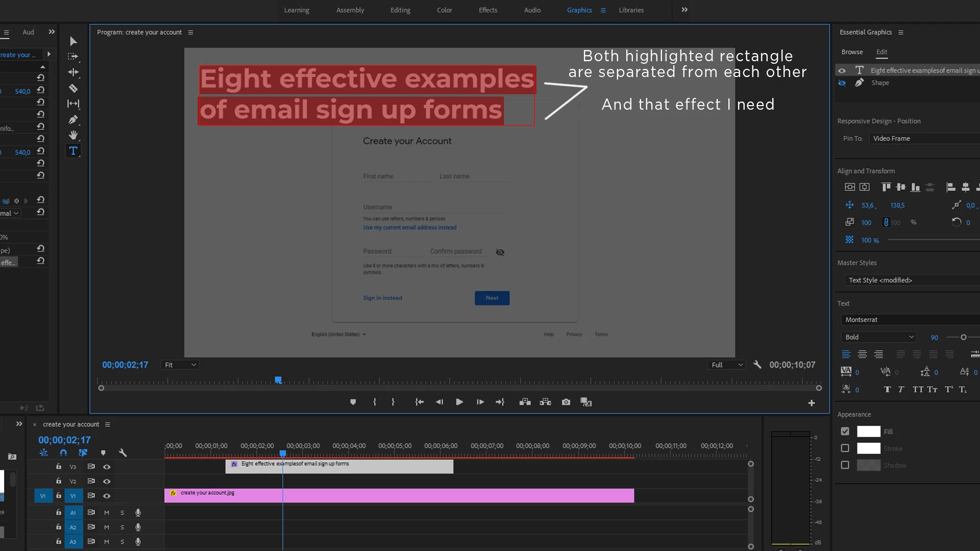This screenshot has height=551, width=980.
Task: Click the Step Forward one frame button
Action: (480, 402)
